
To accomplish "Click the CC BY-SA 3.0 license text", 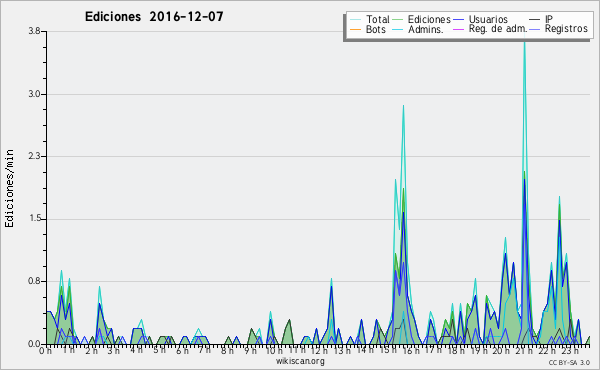I will coord(569,362).
